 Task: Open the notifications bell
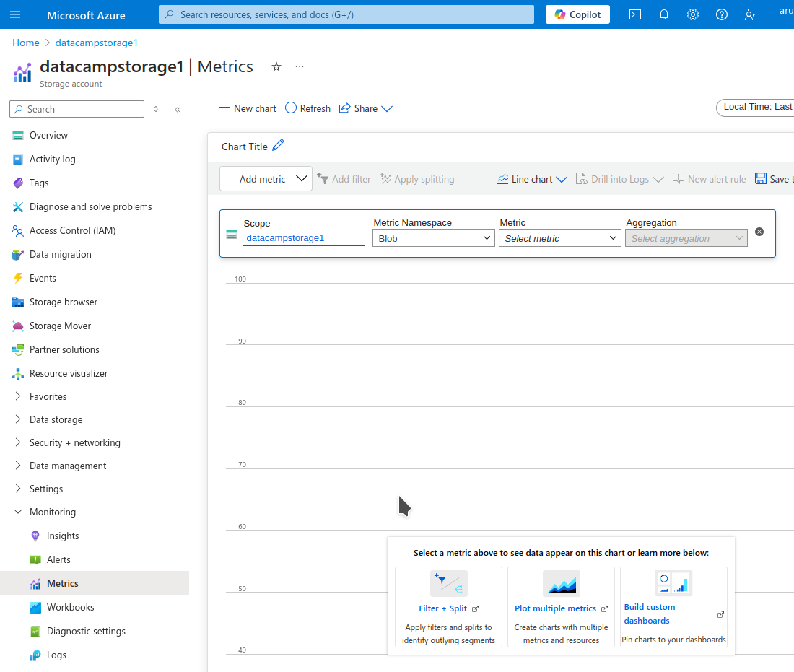(664, 14)
